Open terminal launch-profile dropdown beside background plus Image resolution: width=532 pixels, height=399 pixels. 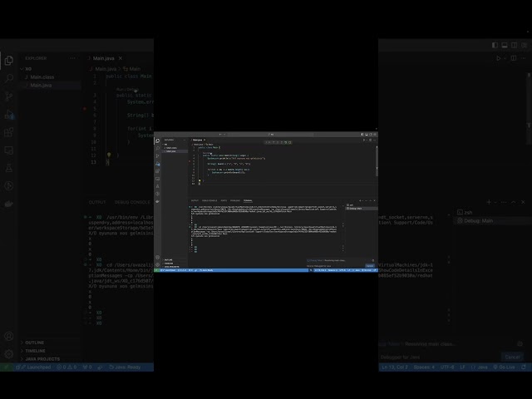click(495, 202)
